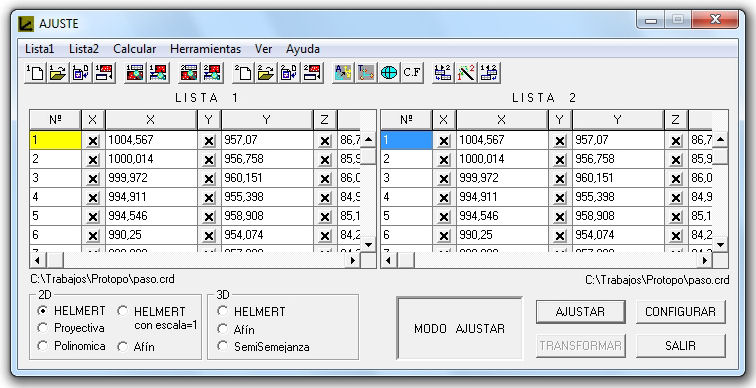Click the magic wand 1-2 icon
Screen dimensions: 756x388
pos(466,73)
